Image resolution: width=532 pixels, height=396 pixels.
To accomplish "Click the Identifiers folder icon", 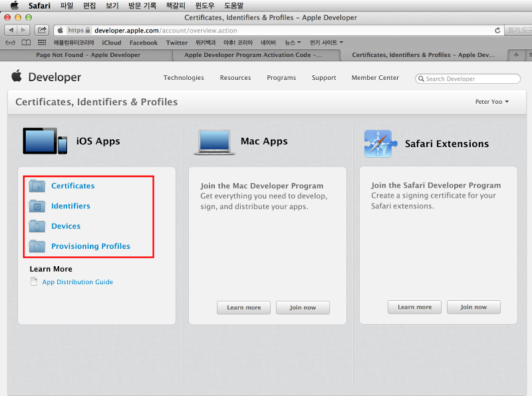I will pyautogui.click(x=37, y=206).
